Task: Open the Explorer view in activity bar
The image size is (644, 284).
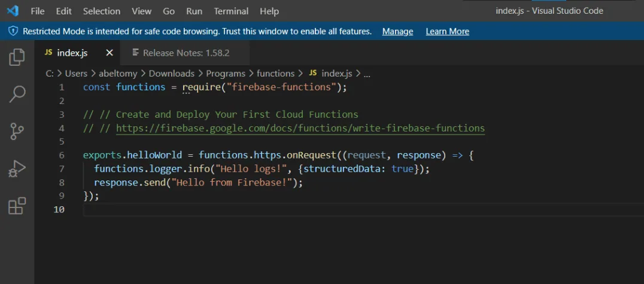Action: point(17,57)
